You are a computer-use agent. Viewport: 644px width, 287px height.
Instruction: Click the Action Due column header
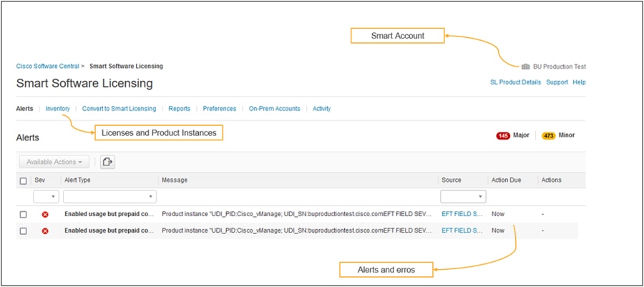click(x=507, y=180)
